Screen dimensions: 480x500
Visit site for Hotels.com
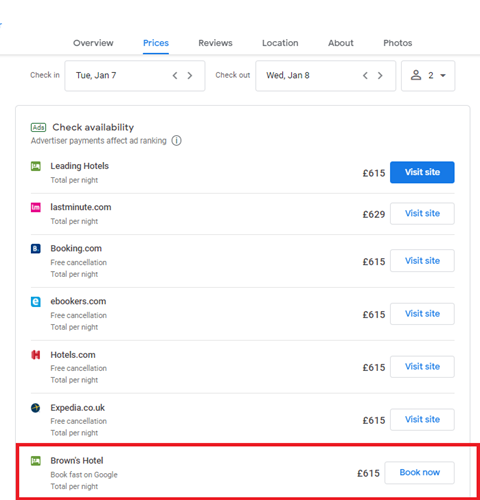click(x=422, y=367)
